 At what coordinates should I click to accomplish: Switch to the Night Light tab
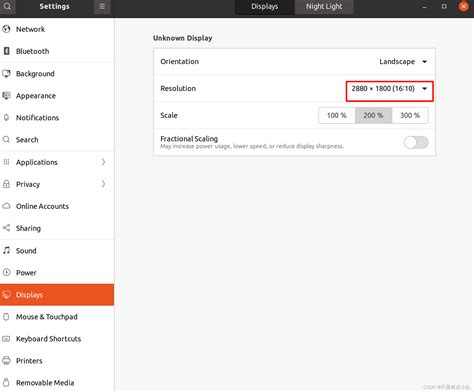tap(324, 6)
